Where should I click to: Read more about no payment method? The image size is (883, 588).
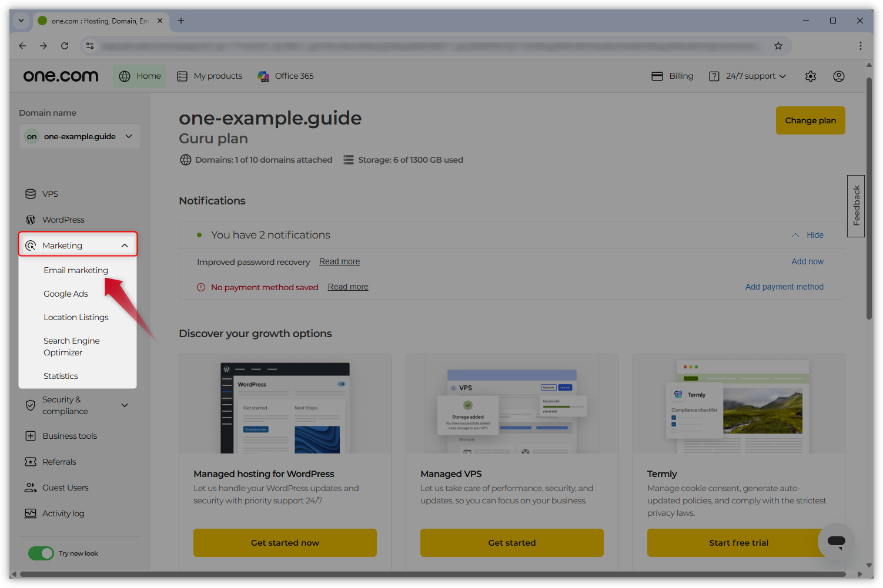tap(348, 287)
